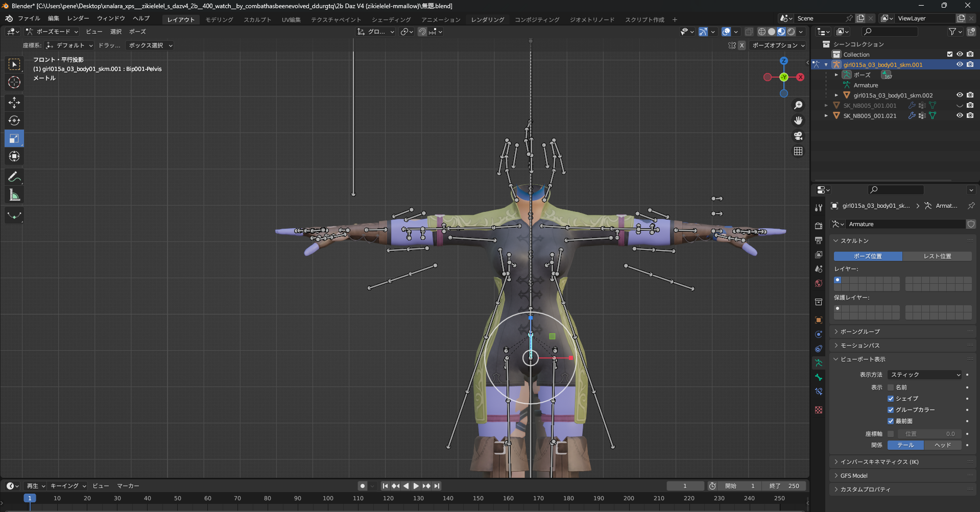The width and height of the screenshot is (980, 512).
Task: Switch to the シェーディング workspace tab
Action: 391,19
